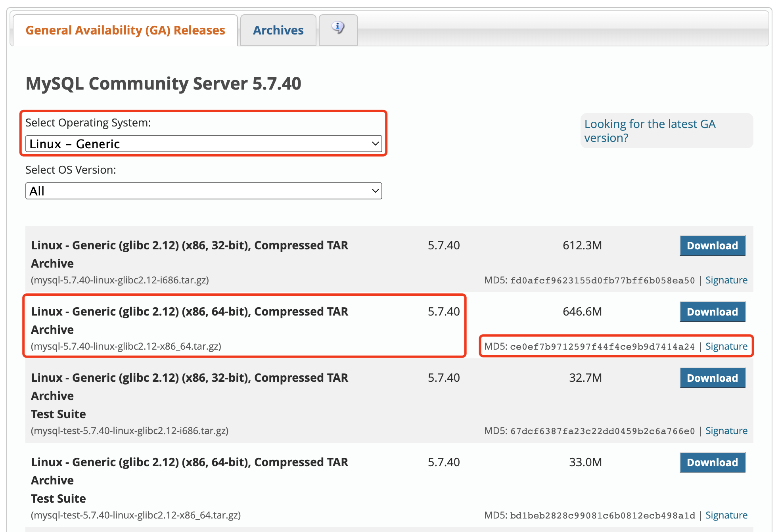778x532 pixels.
Task: Select General Availability (GA) Releases tab
Action: [x=125, y=30]
